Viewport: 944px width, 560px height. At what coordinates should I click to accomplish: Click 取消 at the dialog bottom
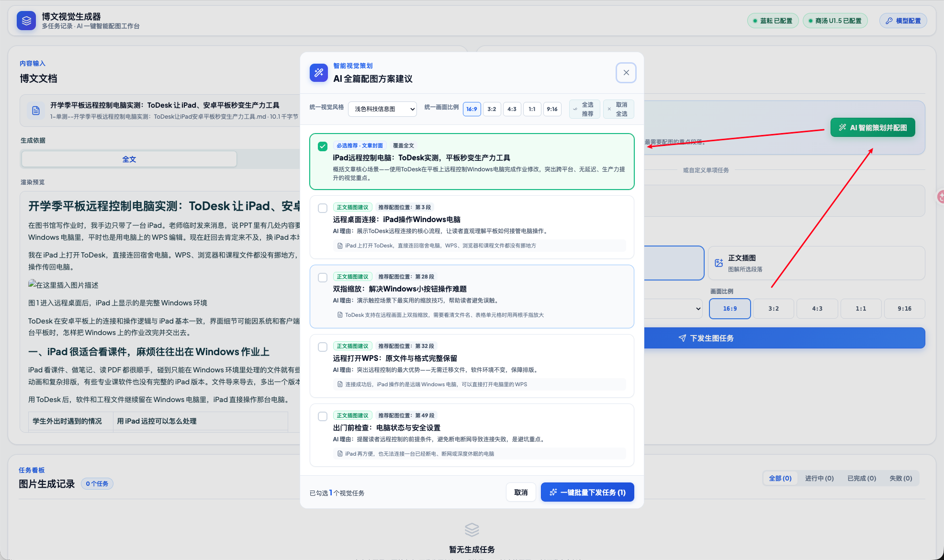pyautogui.click(x=521, y=492)
